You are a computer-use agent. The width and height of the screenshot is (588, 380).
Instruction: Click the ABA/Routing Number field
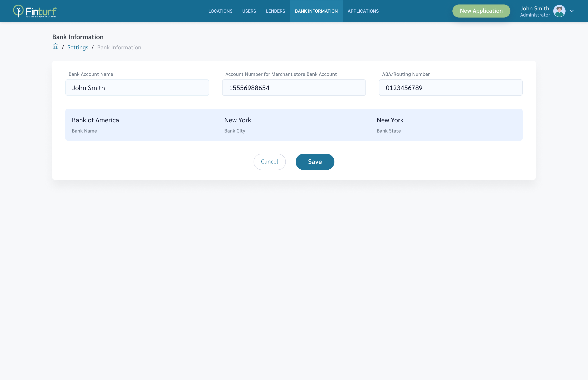450,88
